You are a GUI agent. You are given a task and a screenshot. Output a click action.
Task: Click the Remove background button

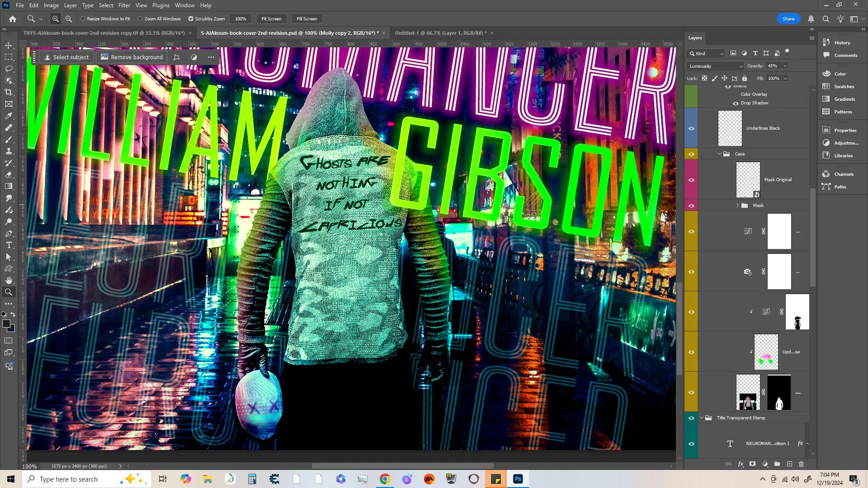132,57
